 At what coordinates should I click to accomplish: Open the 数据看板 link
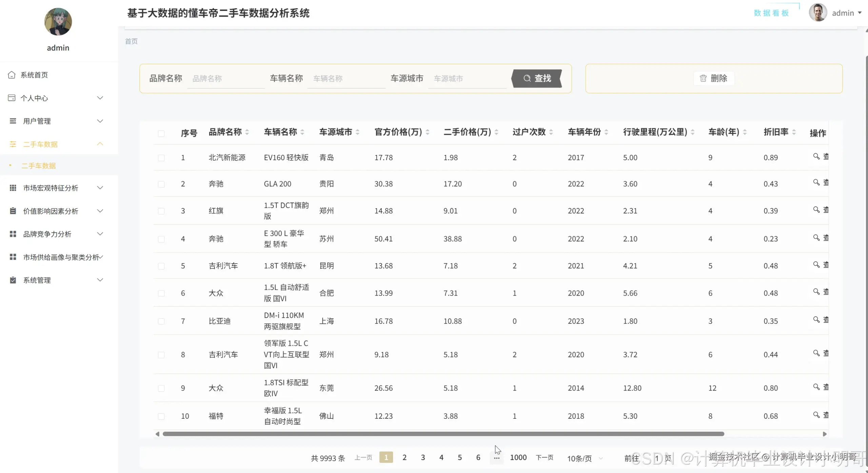point(771,13)
